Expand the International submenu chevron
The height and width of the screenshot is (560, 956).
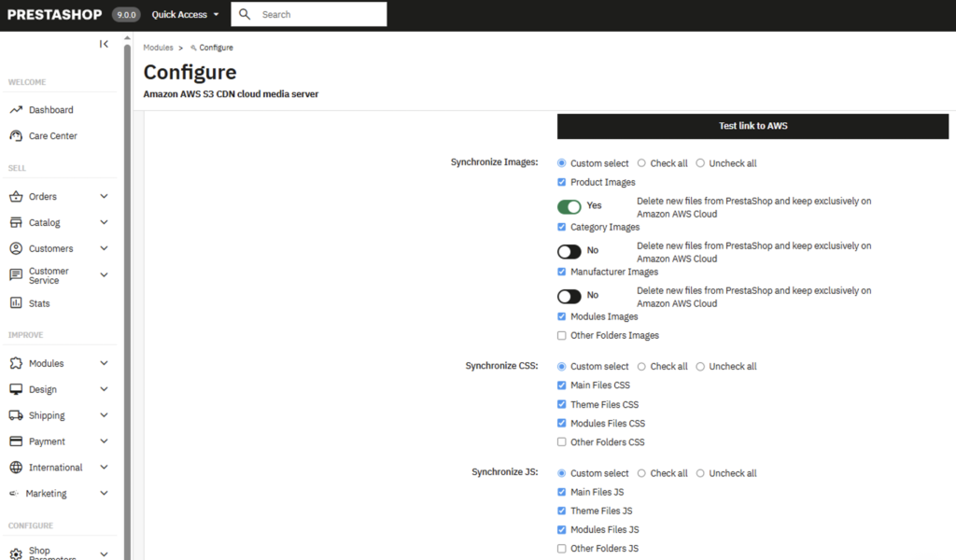(104, 468)
